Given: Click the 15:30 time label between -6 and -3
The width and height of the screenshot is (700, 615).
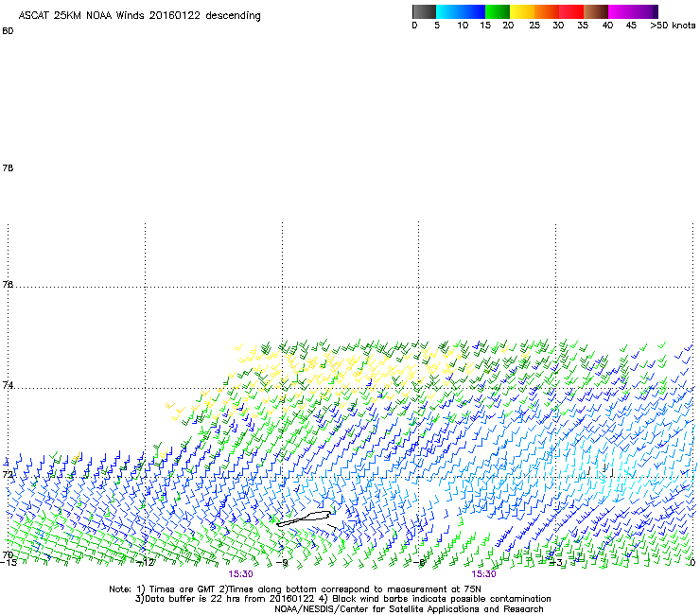Looking at the screenshot, I should [x=483, y=574].
